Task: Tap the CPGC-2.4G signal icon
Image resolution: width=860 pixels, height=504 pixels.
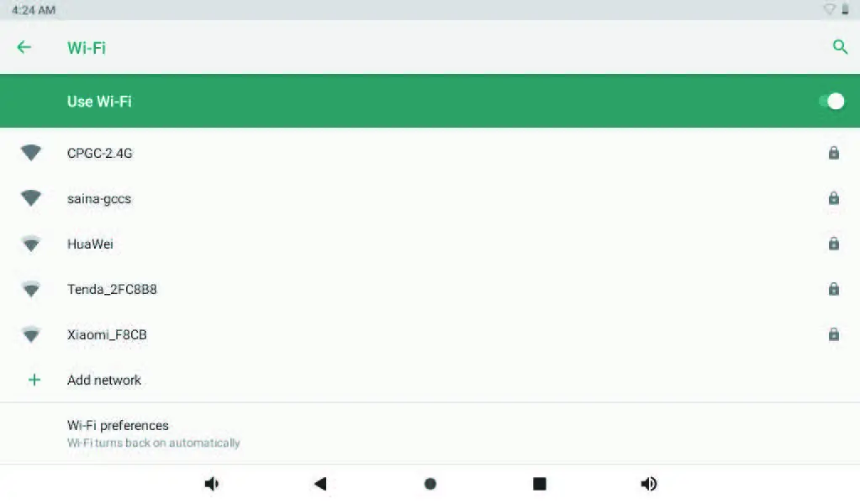Action: point(31,153)
